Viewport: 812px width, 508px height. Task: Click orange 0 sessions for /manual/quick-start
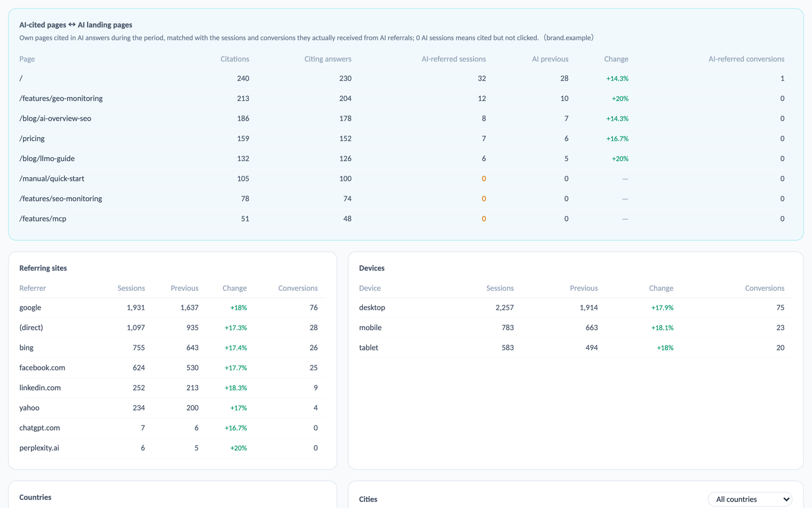484,179
